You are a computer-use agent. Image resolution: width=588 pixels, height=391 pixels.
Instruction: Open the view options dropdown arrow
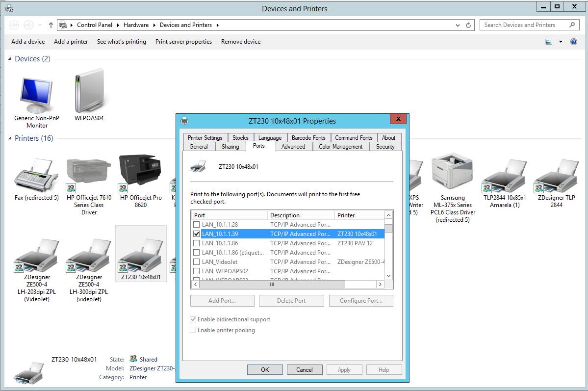561,42
